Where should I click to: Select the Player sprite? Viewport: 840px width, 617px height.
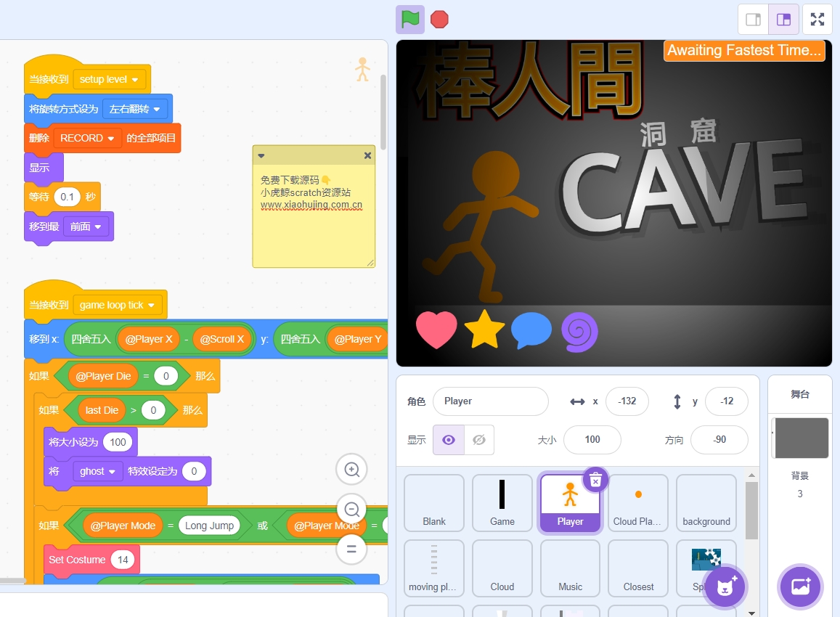tap(570, 503)
